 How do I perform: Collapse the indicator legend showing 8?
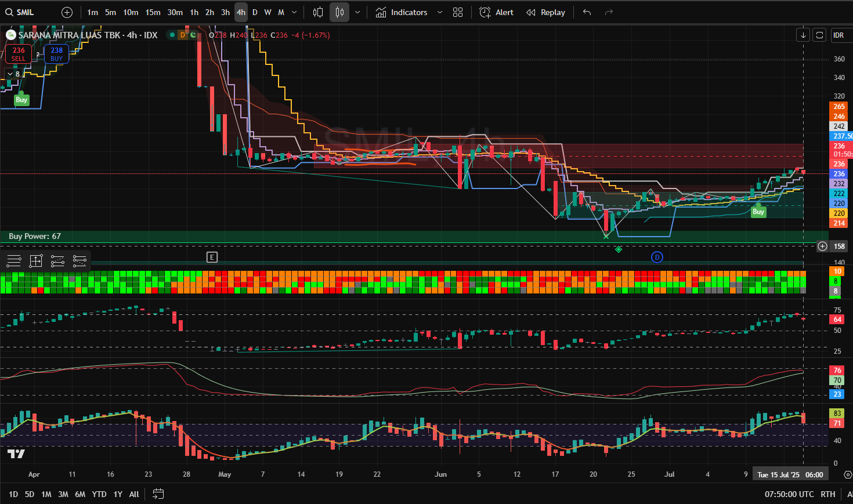point(10,74)
